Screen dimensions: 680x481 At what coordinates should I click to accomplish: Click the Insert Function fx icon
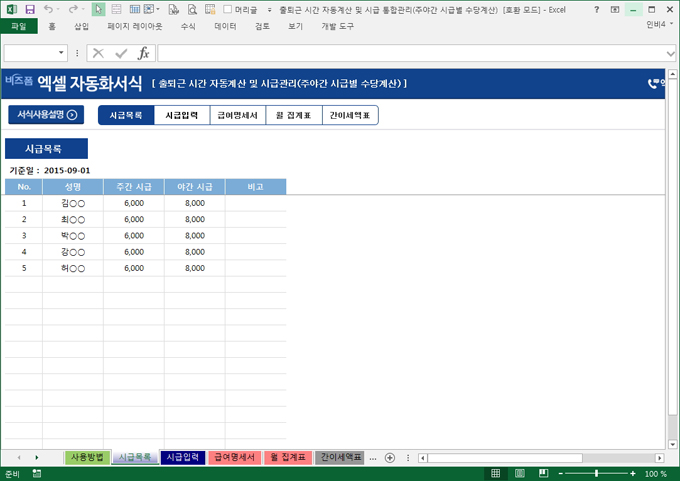click(x=143, y=53)
